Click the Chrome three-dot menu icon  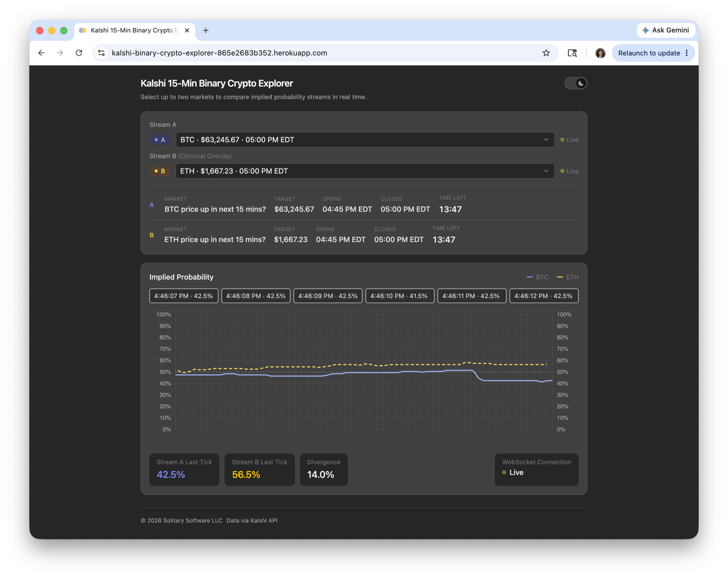pos(687,53)
